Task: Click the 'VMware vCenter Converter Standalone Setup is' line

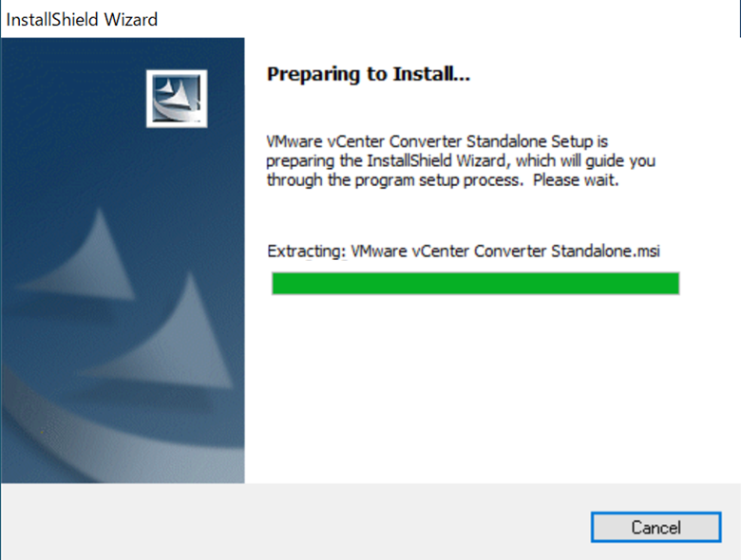Action: (x=437, y=141)
